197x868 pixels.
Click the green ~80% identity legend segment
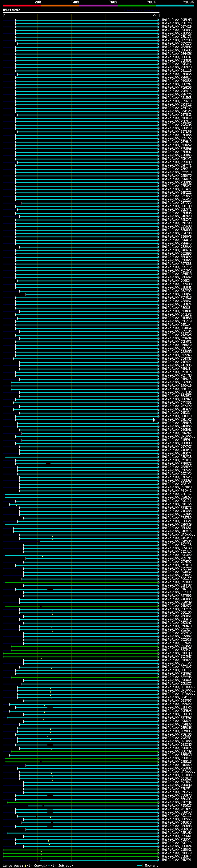point(137,6)
